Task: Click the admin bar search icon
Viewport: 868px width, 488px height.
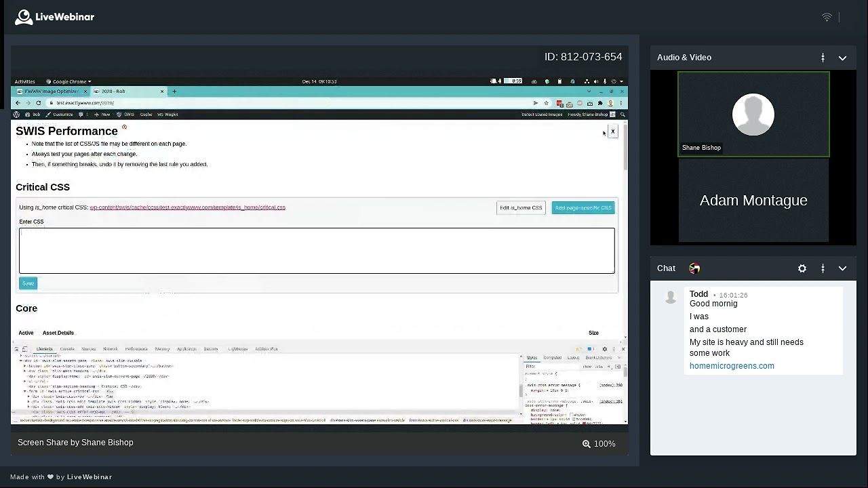Action: click(x=623, y=115)
